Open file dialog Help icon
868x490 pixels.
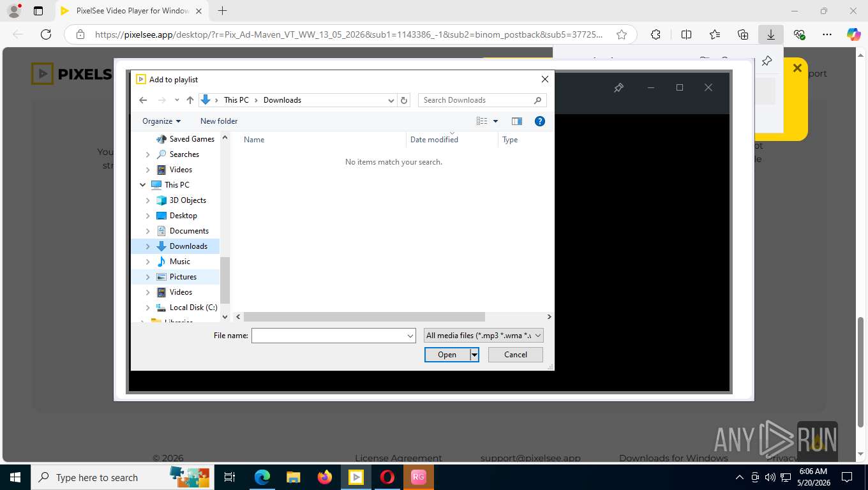click(x=540, y=121)
